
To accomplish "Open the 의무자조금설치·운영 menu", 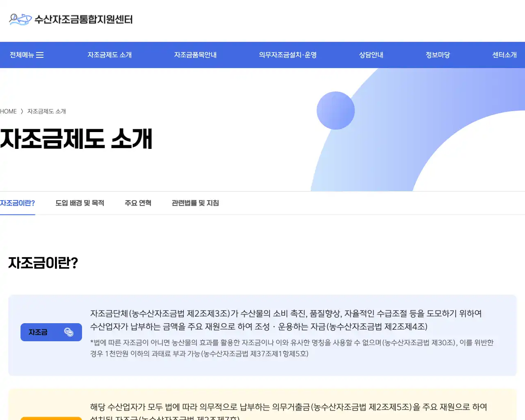I will pos(288,55).
